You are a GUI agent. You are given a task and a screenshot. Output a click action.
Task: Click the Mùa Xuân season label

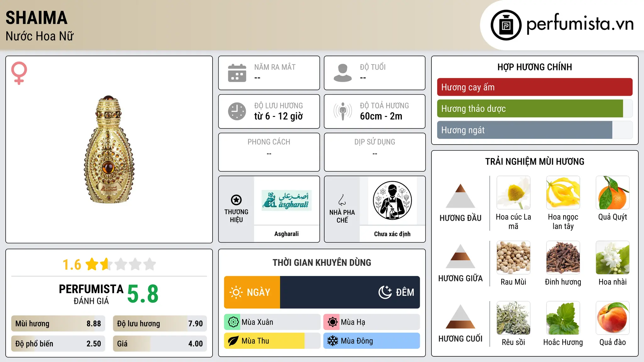click(x=257, y=322)
